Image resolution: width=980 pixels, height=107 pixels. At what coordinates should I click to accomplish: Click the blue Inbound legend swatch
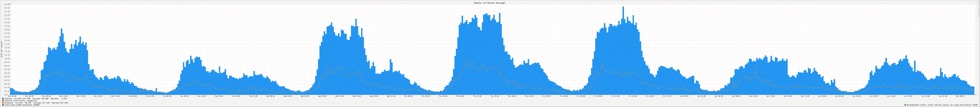pos(3,99)
